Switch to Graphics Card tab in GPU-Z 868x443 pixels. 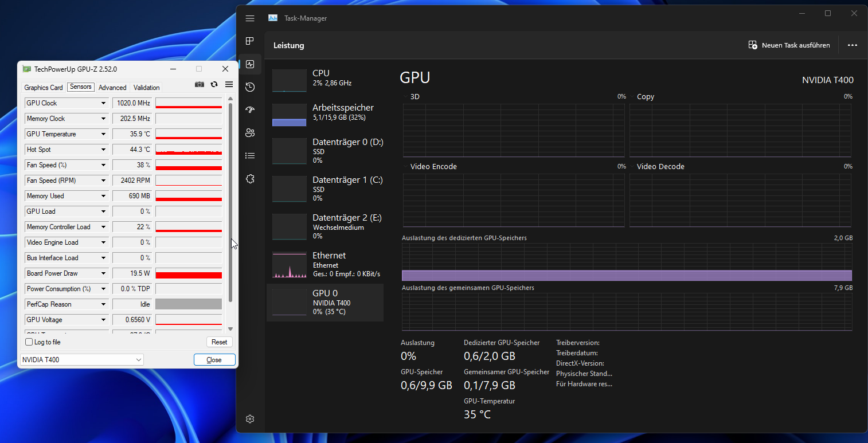point(44,88)
